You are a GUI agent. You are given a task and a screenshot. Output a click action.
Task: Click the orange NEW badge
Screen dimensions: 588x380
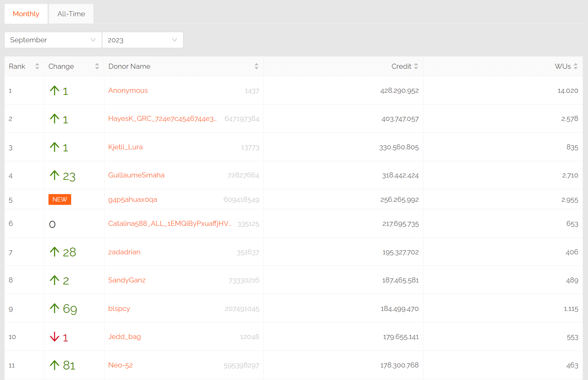60,199
